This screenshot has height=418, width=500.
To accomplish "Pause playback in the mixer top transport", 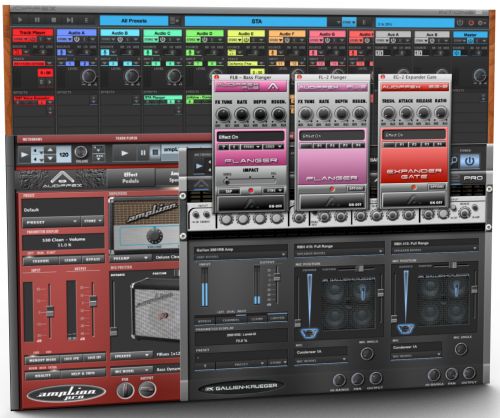I will pos(37,20).
